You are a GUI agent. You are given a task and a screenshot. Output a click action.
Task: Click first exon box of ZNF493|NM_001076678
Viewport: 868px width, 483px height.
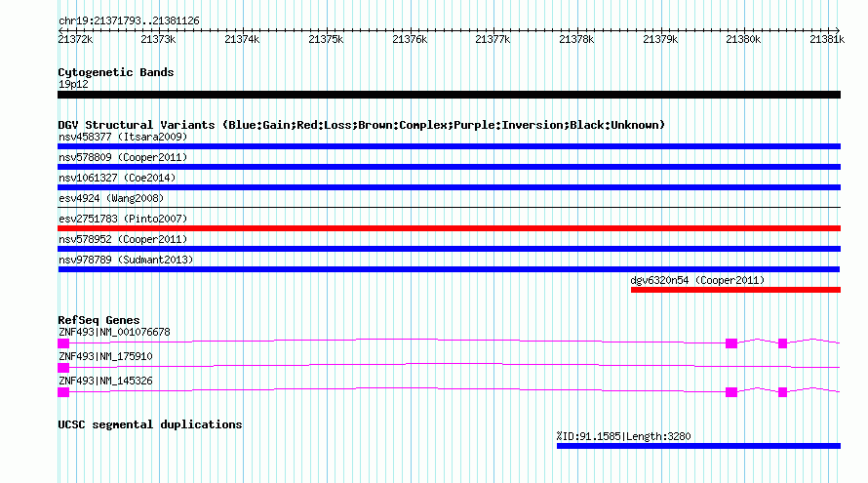coord(63,344)
